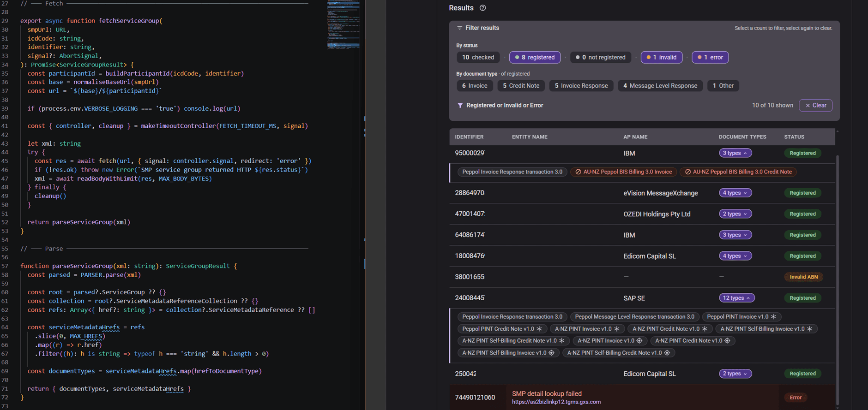Image resolution: width=868 pixels, height=410 pixels.
Task: Click the results table vertical scrollbar
Action: pos(837,281)
